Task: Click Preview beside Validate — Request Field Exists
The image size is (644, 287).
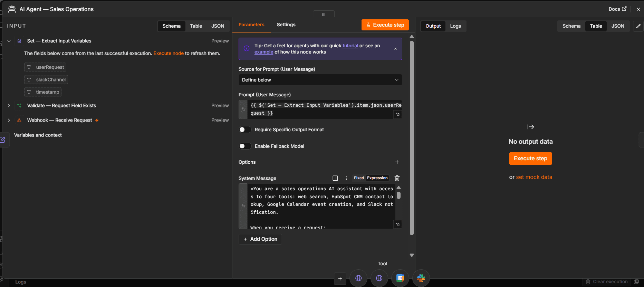Action: [220, 105]
